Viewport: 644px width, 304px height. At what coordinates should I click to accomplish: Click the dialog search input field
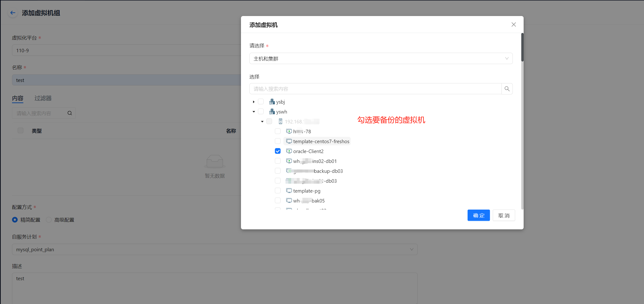375,89
